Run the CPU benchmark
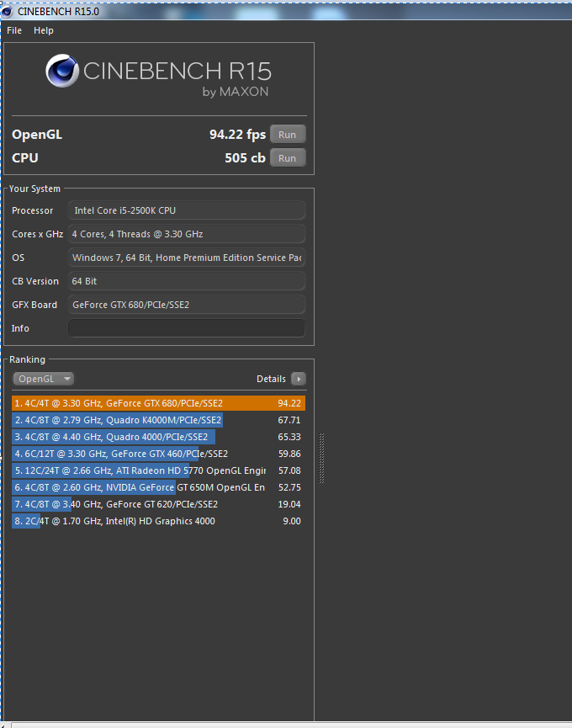Screen dimensions: 572x728 click(x=288, y=158)
